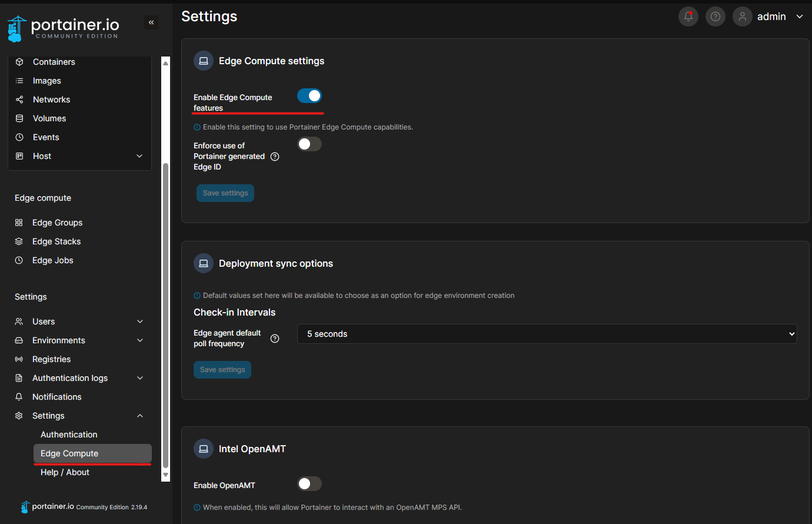Viewport: 812px width, 524px height.
Task: Open the poll frequency 5 seconds dropdown
Action: click(x=547, y=334)
